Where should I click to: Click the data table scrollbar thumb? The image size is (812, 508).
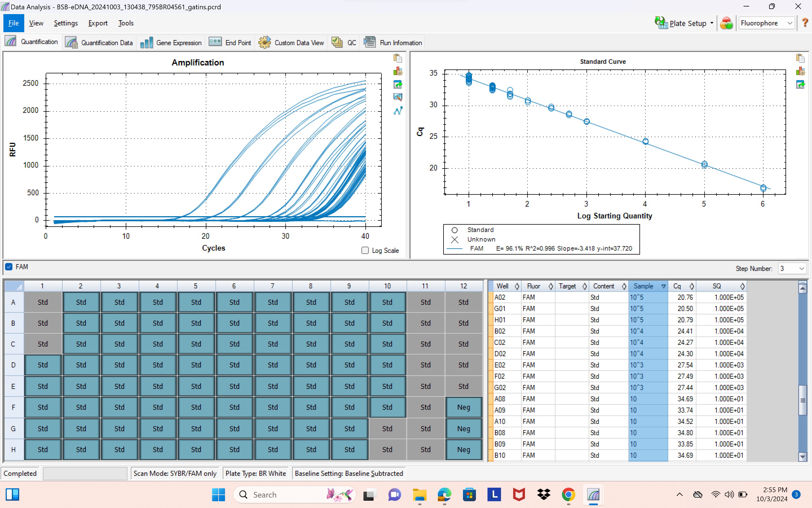click(x=802, y=400)
